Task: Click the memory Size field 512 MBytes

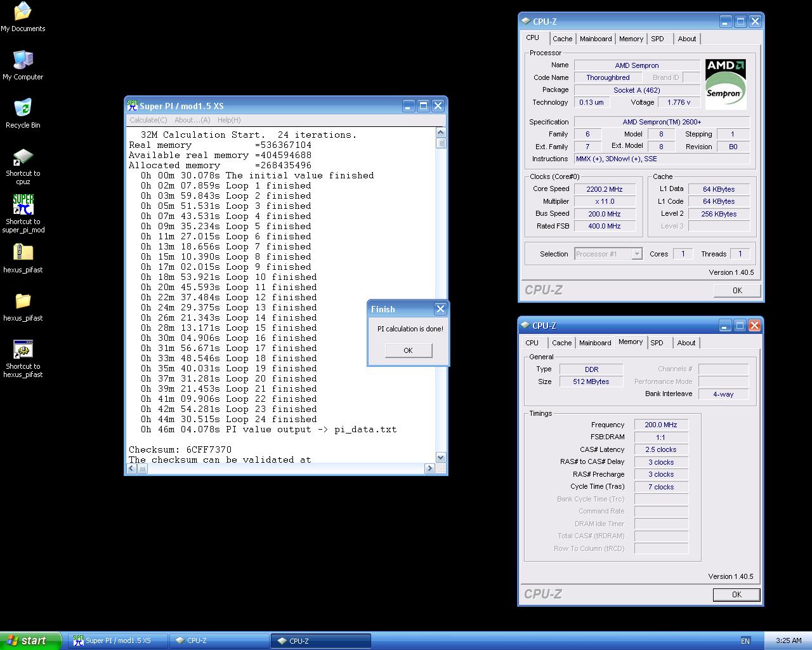Action: (x=591, y=381)
